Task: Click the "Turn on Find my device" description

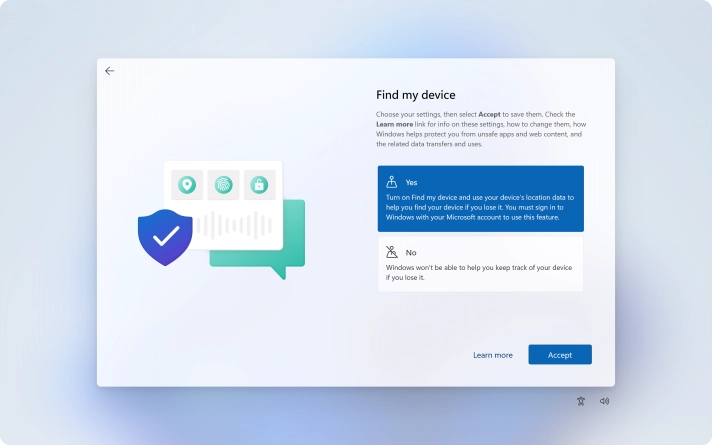Action: (x=480, y=207)
